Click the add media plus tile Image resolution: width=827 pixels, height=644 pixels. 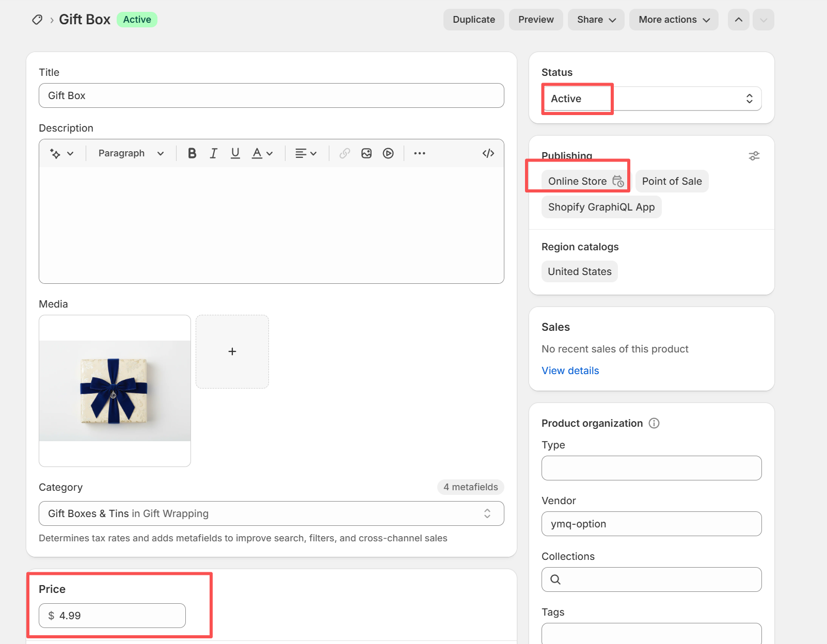tap(232, 351)
